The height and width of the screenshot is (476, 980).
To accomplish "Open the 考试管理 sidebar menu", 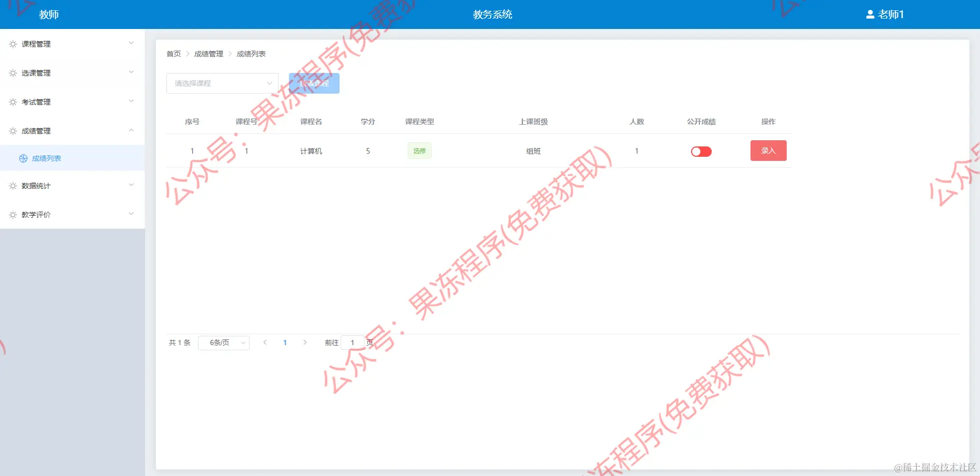I will coord(72,102).
